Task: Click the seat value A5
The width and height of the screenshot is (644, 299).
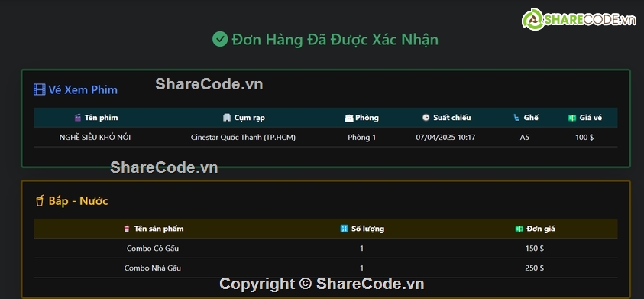Action: point(525,138)
